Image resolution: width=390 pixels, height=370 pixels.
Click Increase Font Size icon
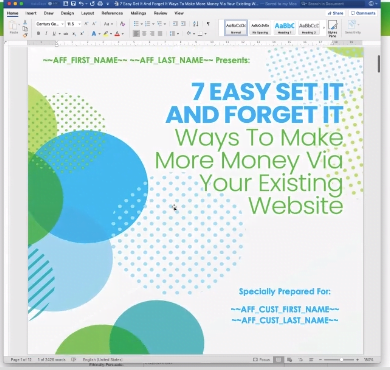pyautogui.click(x=86, y=24)
